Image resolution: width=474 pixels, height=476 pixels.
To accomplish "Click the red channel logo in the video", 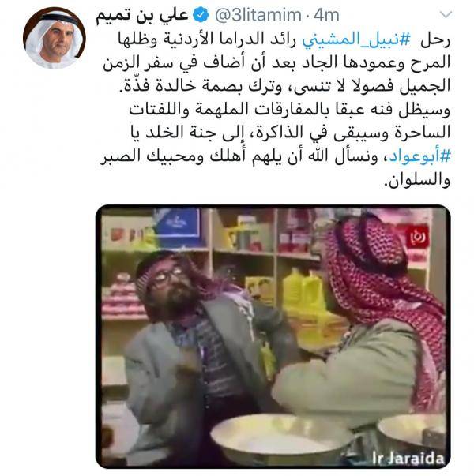I will (x=419, y=237).
